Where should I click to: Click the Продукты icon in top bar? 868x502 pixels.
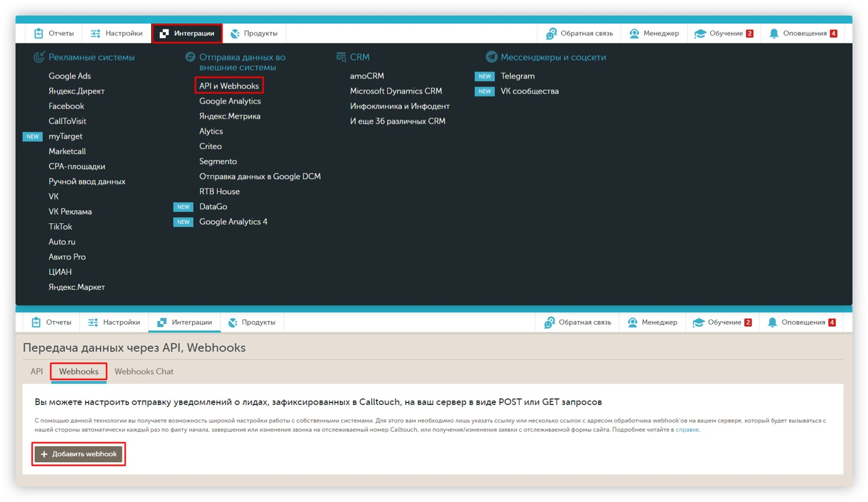pyautogui.click(x=234, y=34)
